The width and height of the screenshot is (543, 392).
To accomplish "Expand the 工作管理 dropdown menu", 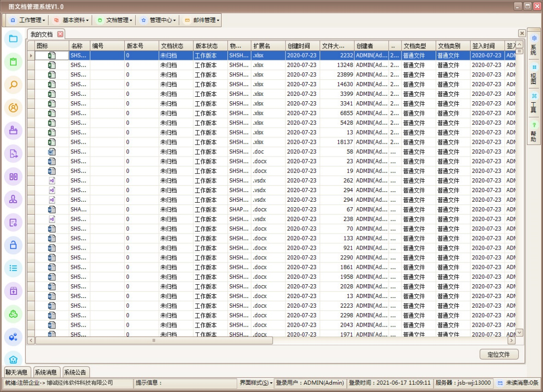I will (28, 20).
